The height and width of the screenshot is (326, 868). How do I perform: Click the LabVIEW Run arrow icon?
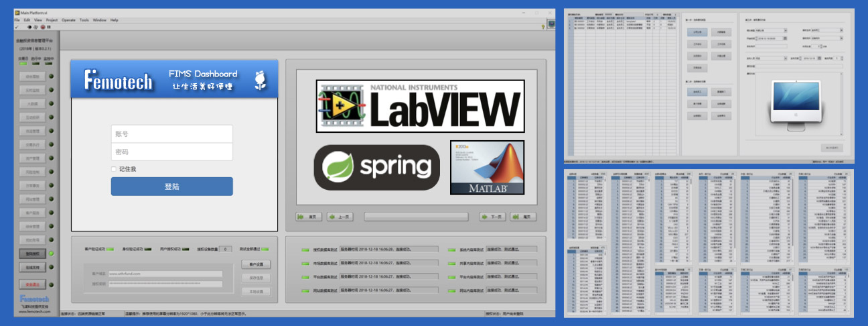tap(29, 27)
